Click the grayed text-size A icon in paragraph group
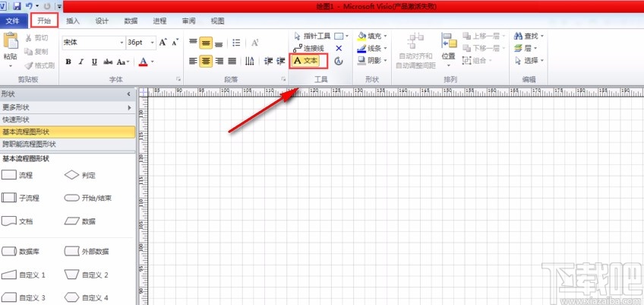This screenshot has width=644, height=305. pos(254,43)
